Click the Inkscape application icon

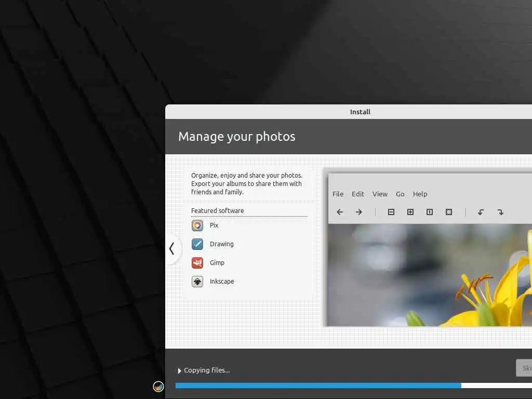point(197,282)
